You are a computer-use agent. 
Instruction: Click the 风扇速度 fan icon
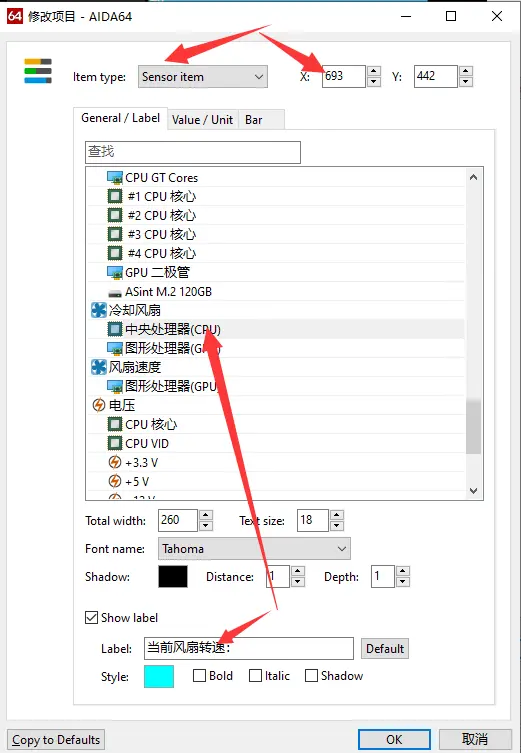pos(98,367)
